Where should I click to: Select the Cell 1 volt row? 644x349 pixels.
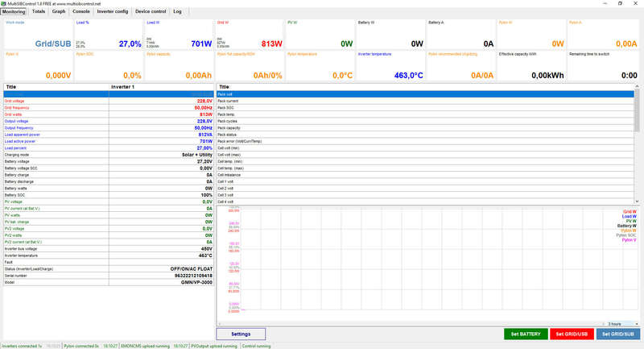(425, 181)
